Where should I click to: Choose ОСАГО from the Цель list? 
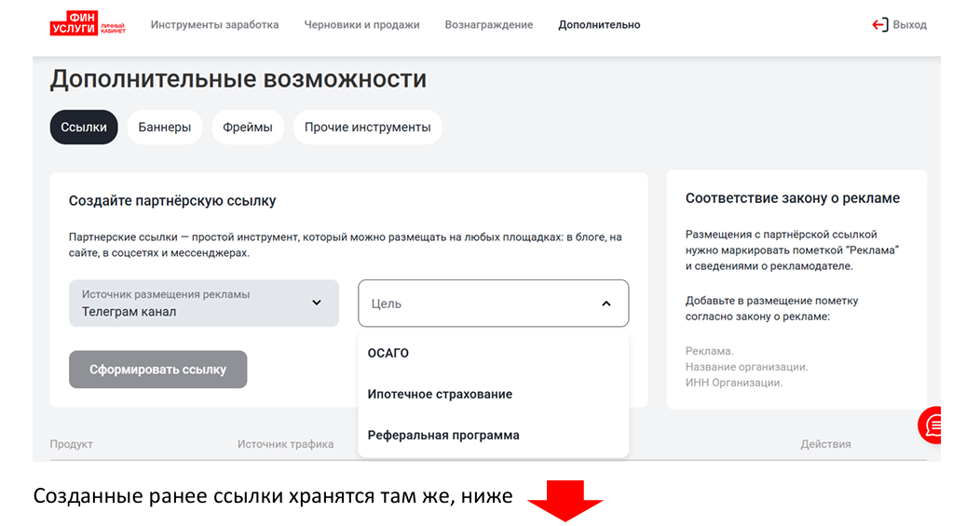pos(388,353)
